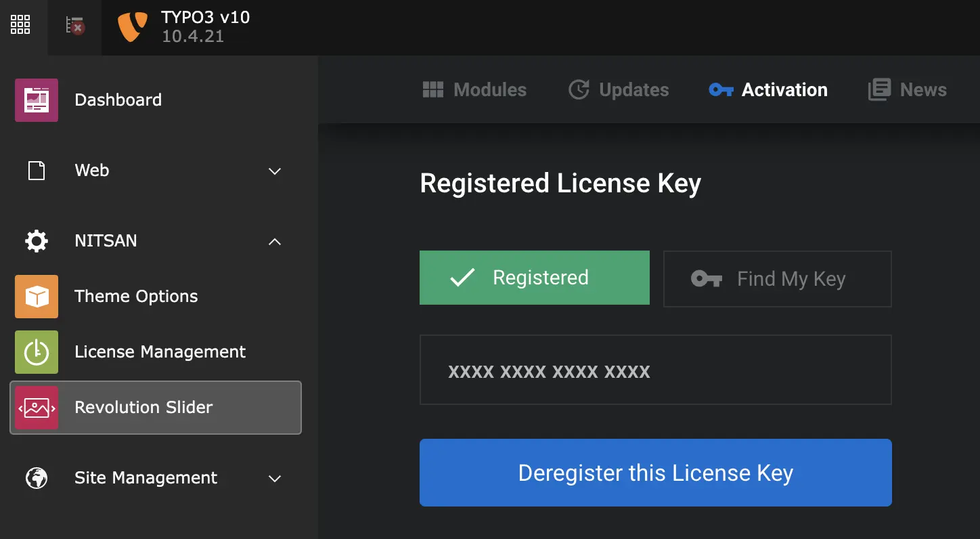Click the Find My Key button

click(778, 279)
